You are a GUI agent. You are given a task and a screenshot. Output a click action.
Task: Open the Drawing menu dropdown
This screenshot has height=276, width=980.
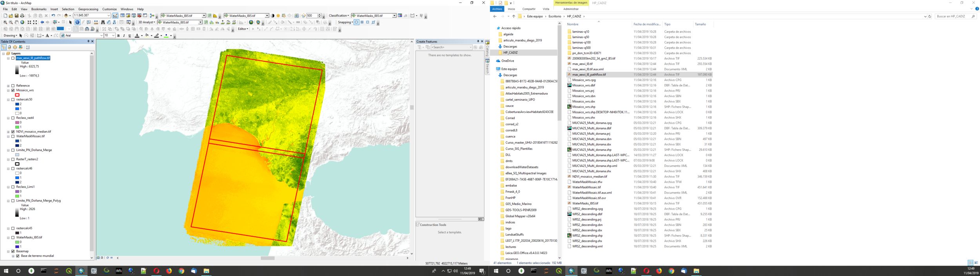(10, 36)
